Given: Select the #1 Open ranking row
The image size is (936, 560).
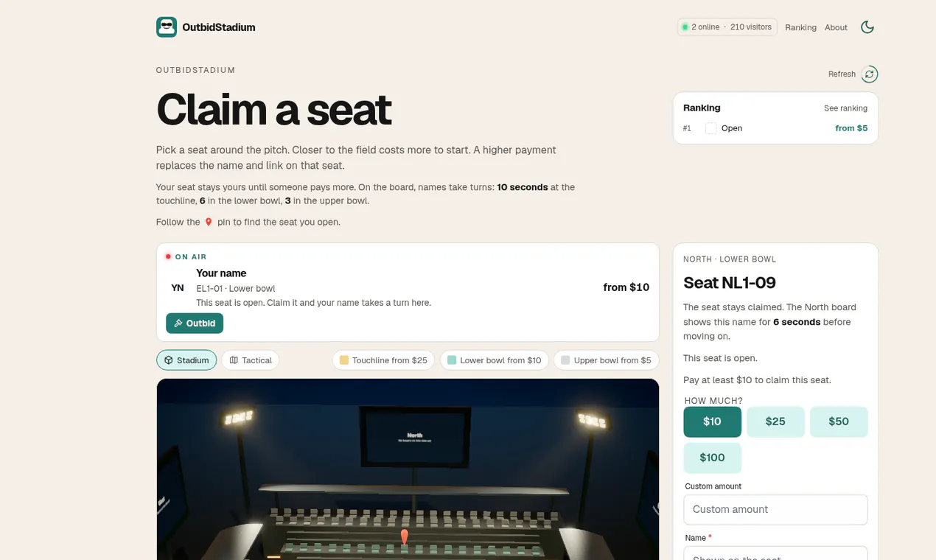Looking at the screenshot, I should point(775,128).
